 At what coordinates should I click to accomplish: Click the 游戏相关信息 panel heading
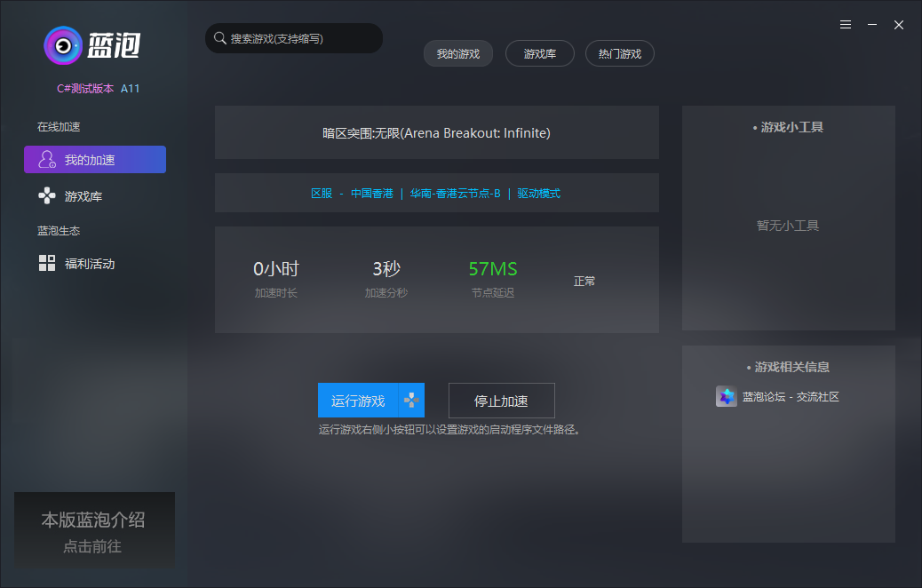(x=788, y=367)
